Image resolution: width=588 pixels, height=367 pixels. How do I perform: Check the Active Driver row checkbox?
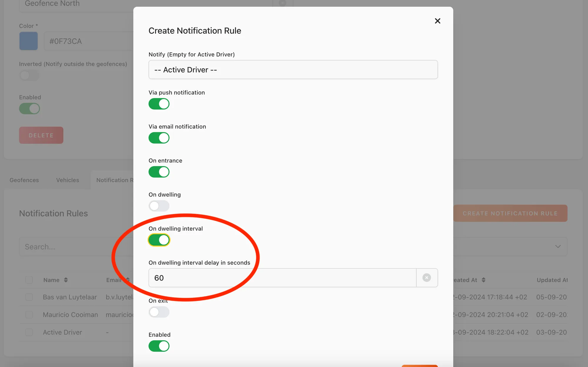[x=29, y=332]
